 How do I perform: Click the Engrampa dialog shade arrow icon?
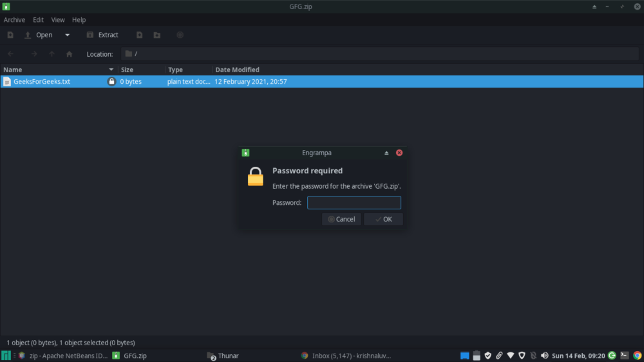386,153
